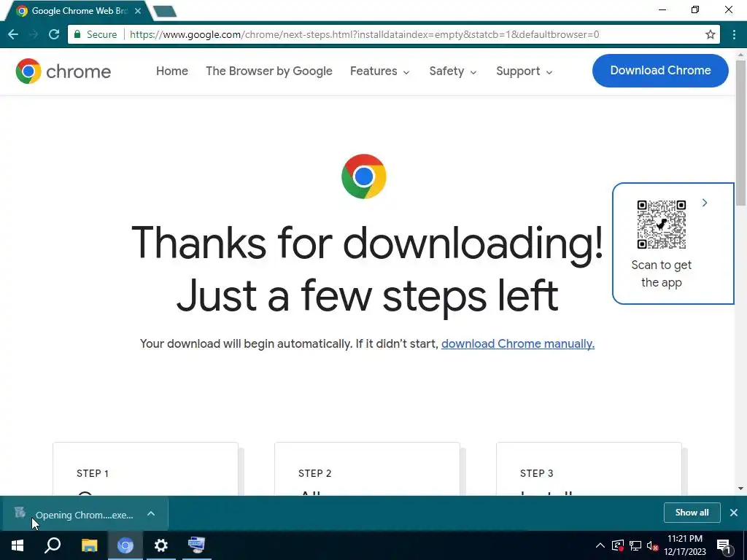747x560 pixels.
Task: Open the taskbar clock and date
Action: tap(685, 545)
